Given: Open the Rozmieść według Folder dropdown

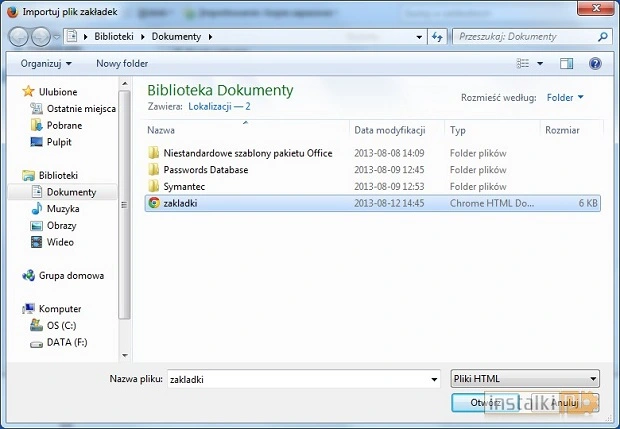Looking at the screenshot, I should (565, 97).
